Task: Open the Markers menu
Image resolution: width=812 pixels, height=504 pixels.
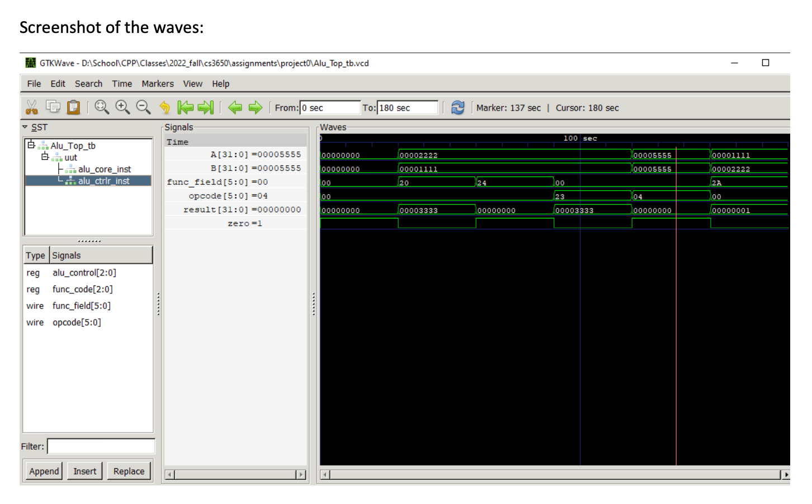Action: [x=157, y=83]
